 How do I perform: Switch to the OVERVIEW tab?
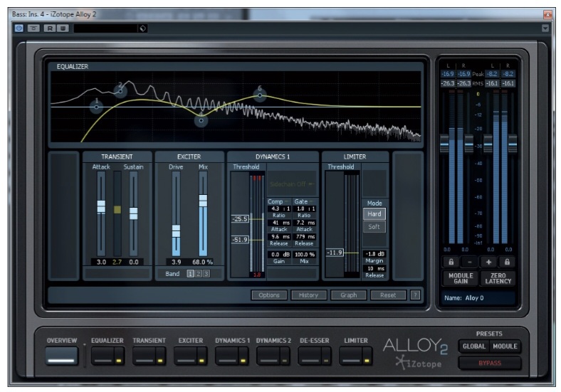(x=61, y=356)
